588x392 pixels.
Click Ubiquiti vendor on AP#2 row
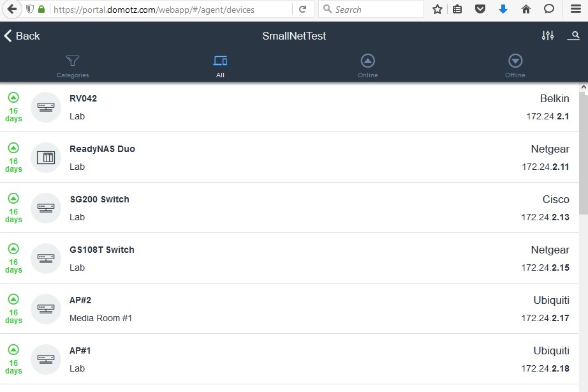pyautogui.click(x=551, y=300)
